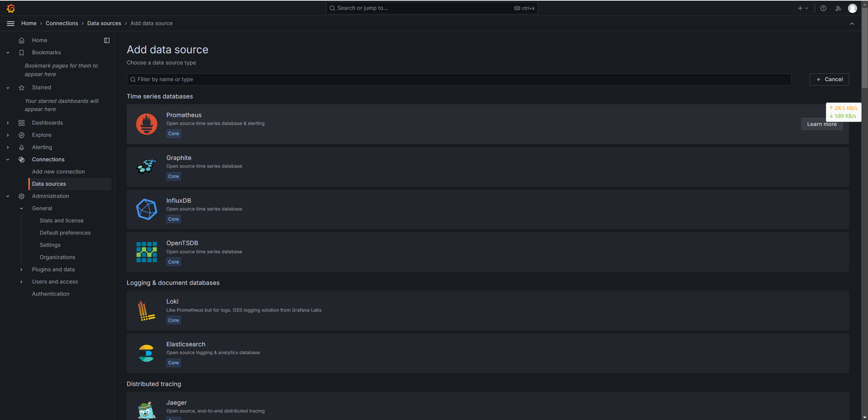This screenshot has width=868, height=420.
Task: Click the Loki logo icon
Action: tap(147, 311)
